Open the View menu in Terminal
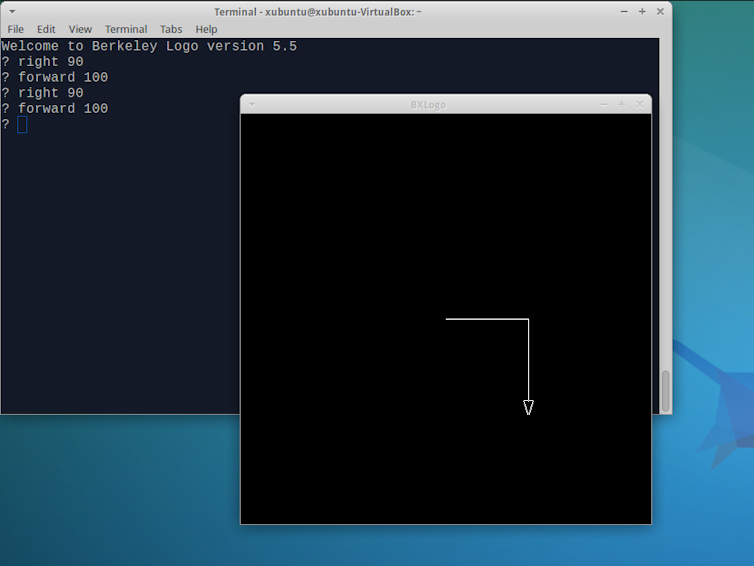This screenshot has width=754, height=566. click(80, 29)
